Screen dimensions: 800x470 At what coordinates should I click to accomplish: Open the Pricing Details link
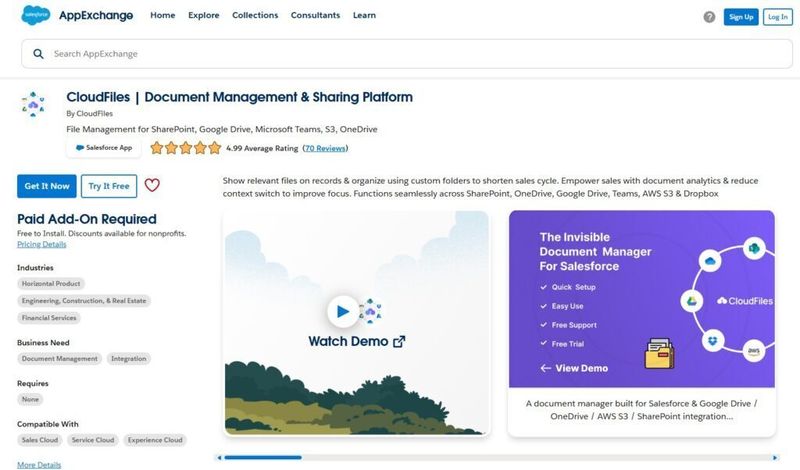pos(42,244)
